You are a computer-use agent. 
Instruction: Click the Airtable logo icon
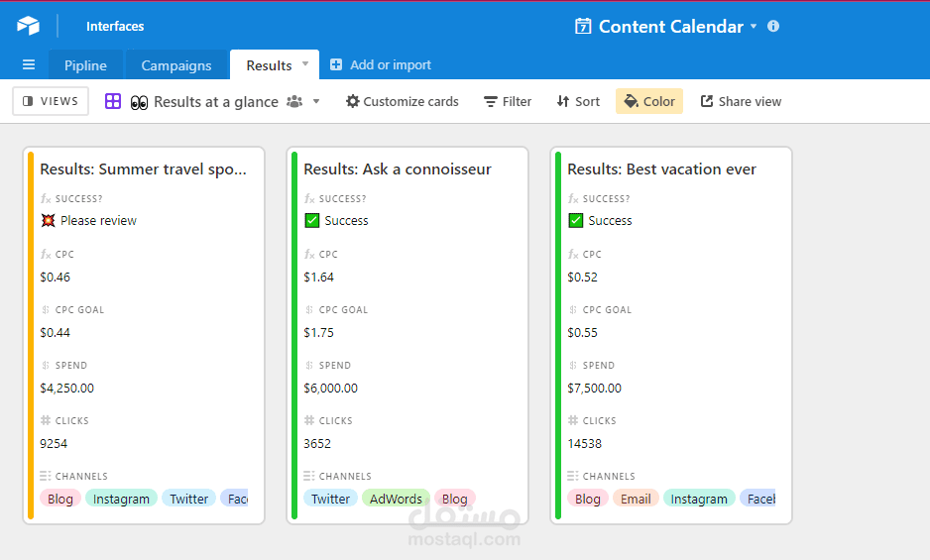[28, 26]
